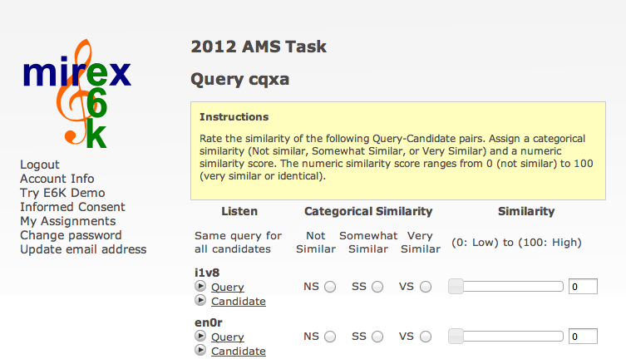Open the i1v8 Candidate text link

pyautogui.click(x=239, y=302)
